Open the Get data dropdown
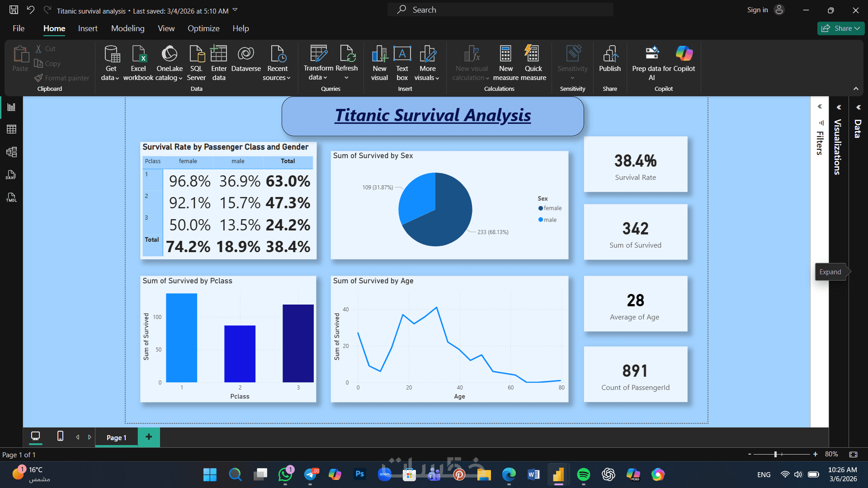This screenshot has width=868, height=488. [x=110, y=78]
